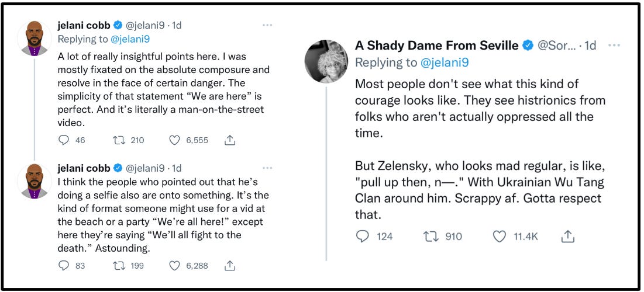Reply to the selfie tweet with 83 replies
Image resolution: width=644 pixels, height=292 pixels.
(x=65, y=266)
